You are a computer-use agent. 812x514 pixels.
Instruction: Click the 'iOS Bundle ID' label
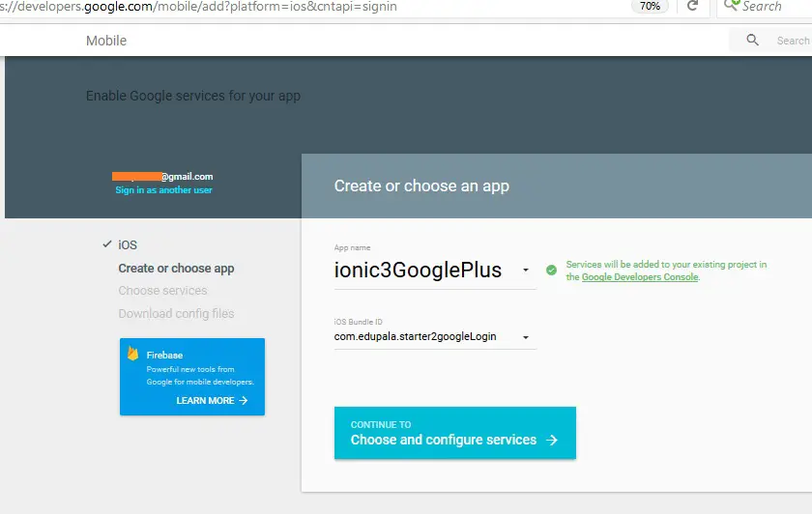[x=359, y=322]
